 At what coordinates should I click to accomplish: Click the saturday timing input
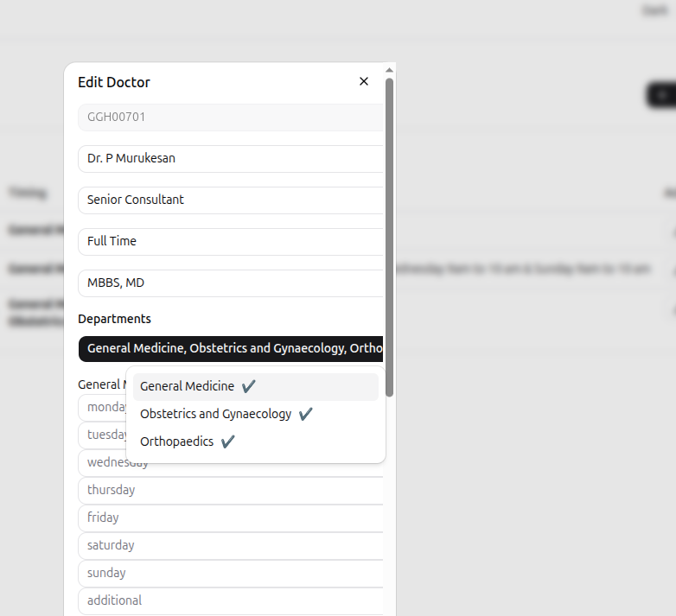coord(231,545)
